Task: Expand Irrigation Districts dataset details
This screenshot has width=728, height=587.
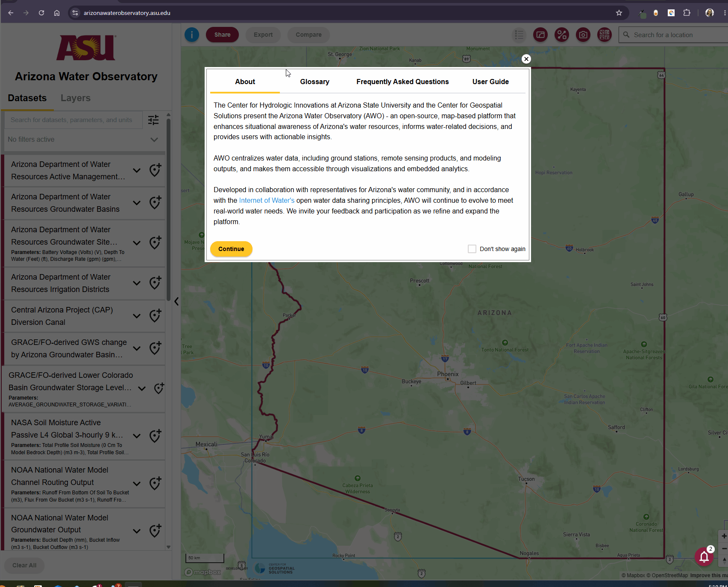Action: coord(137,283)
